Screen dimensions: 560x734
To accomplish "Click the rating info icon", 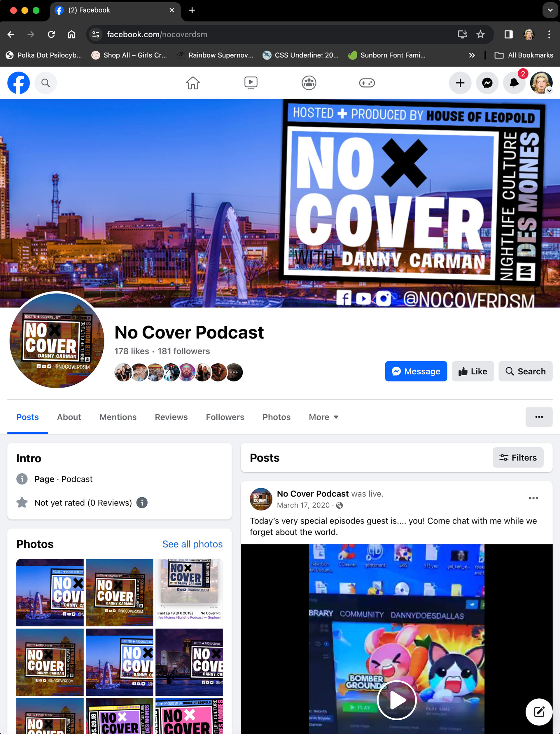I will point(142,503).
